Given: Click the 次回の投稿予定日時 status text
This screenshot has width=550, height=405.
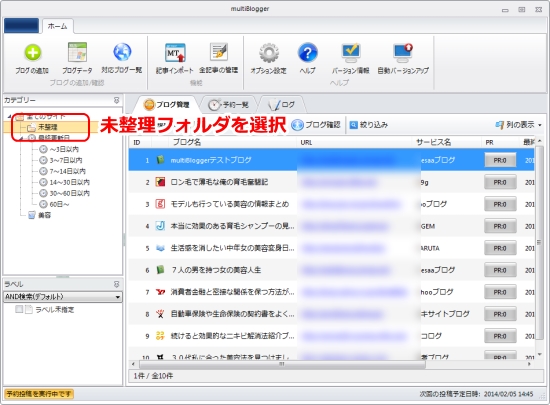Looking at the screenshot, I should point(476,394).
